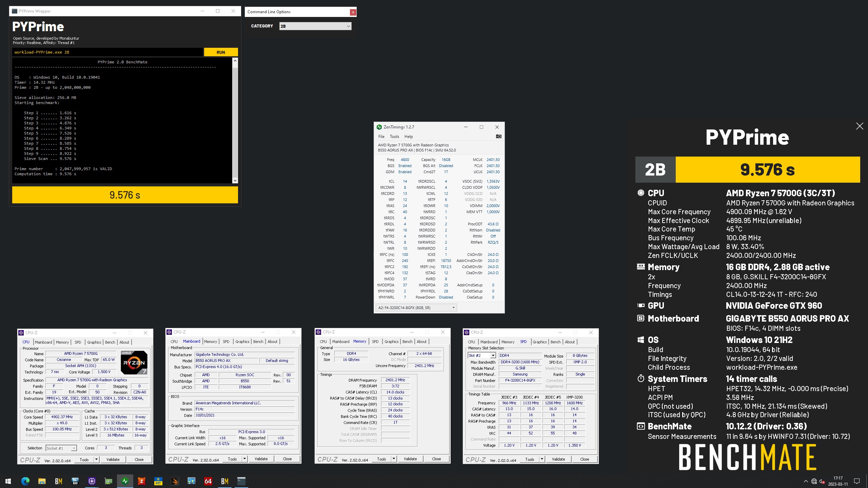
Task: Click the muted speaker tray icon
Action: [x=822, y=481]
